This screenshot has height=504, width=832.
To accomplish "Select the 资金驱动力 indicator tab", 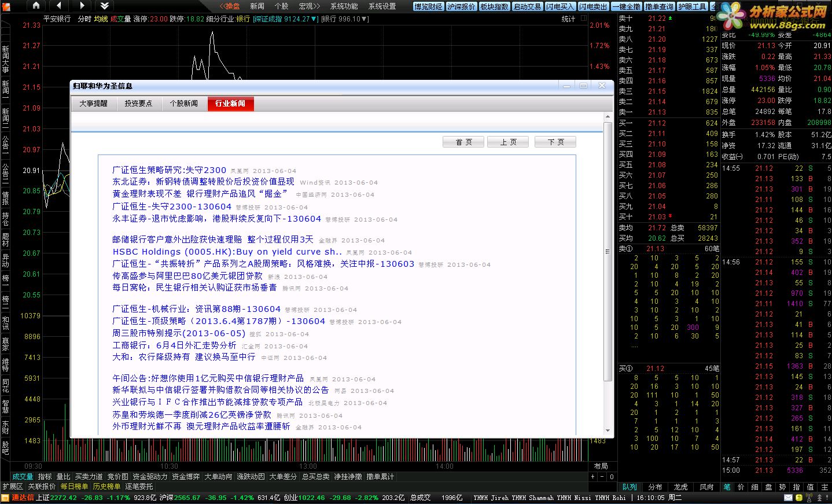I will click(x=150, y=477).
